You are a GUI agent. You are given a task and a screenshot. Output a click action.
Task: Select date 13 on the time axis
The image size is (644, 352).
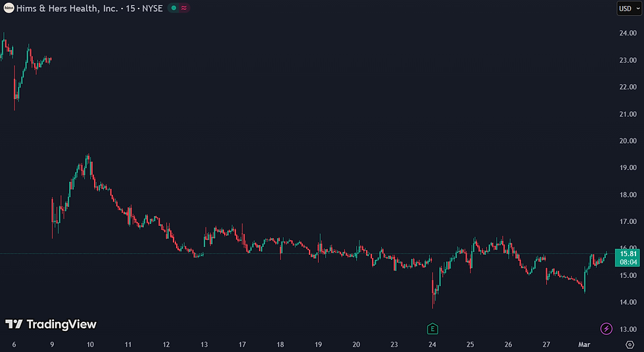coord(204,345)
